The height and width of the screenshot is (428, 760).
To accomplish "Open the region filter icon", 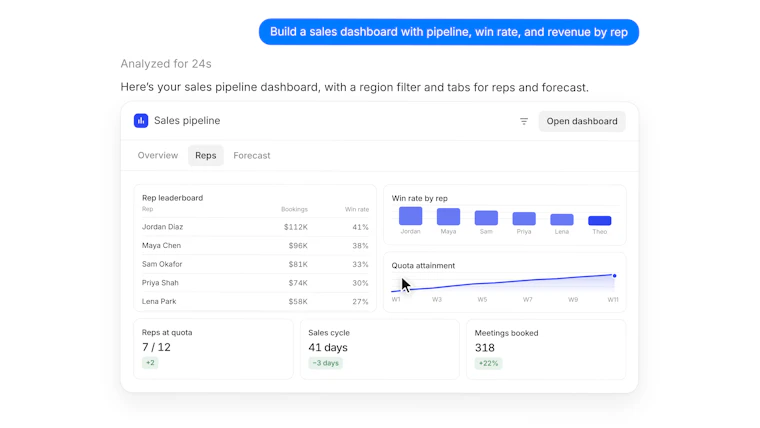I will [523, 121].
